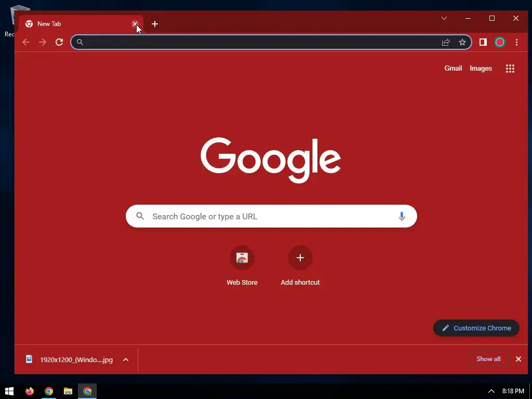Show hidden system tray icons

tap(491, 391)
